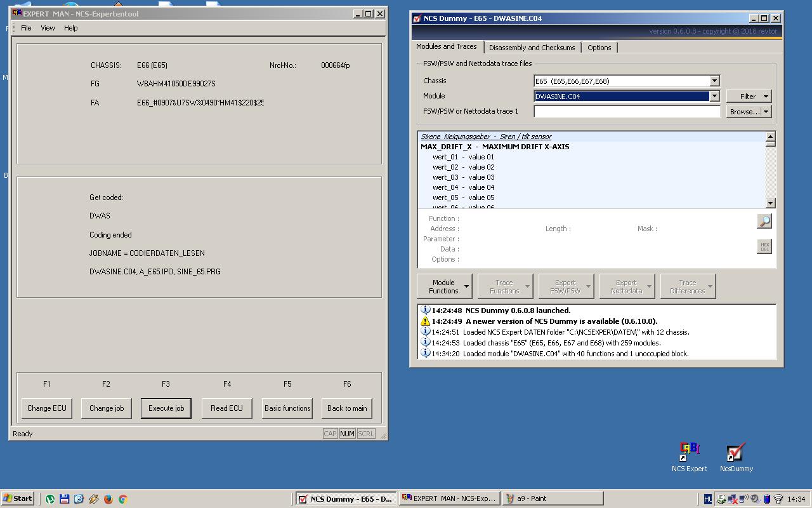Open the File menu in NCS Expert
Viewport: 812px width, 508px height.
click(x=26, y=28)
